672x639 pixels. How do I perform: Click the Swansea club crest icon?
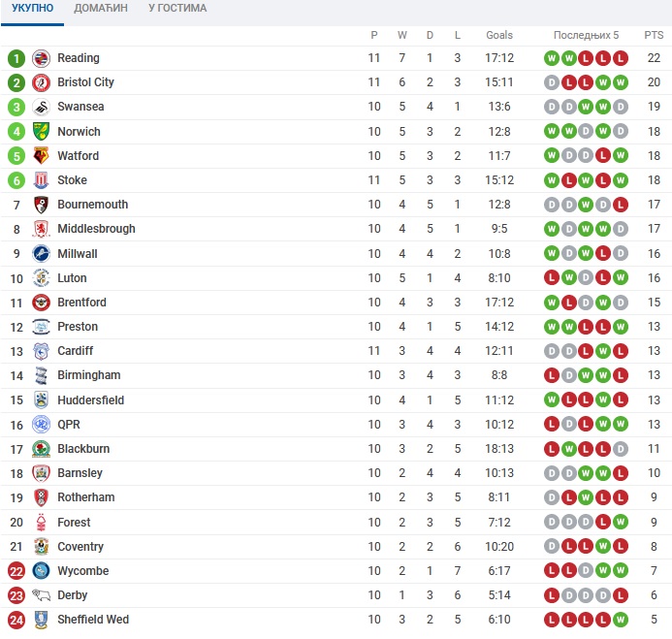click(x=41, y=107)
